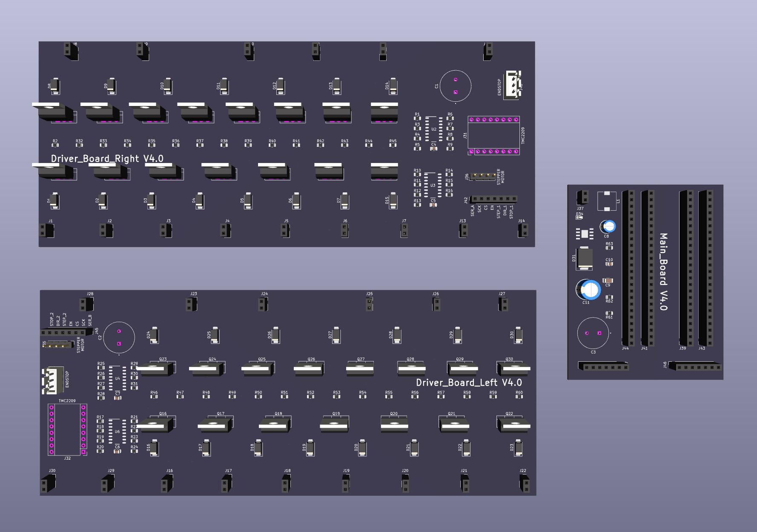
Task: Select the C3 capacitor footprint on Main_Board
Action: tap(593, 333)
